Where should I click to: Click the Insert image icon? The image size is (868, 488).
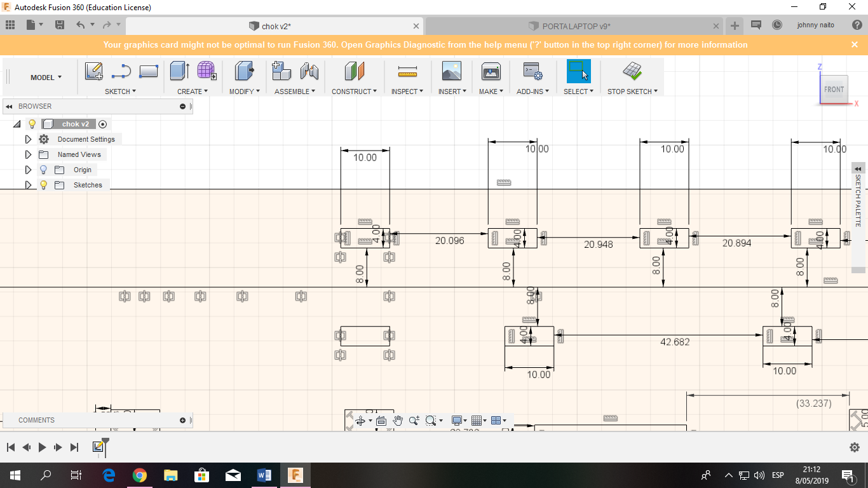pyautogui.click(x=452, y=71)
